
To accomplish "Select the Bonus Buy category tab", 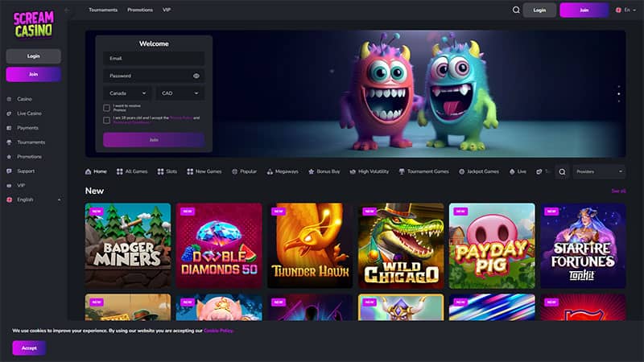I will point(324,171).
